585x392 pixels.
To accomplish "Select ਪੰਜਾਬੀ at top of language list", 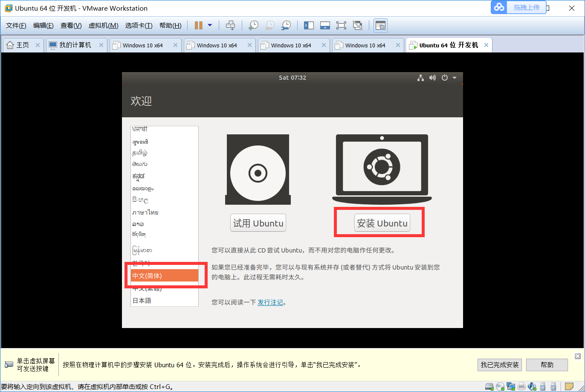I will pos(165,129).
